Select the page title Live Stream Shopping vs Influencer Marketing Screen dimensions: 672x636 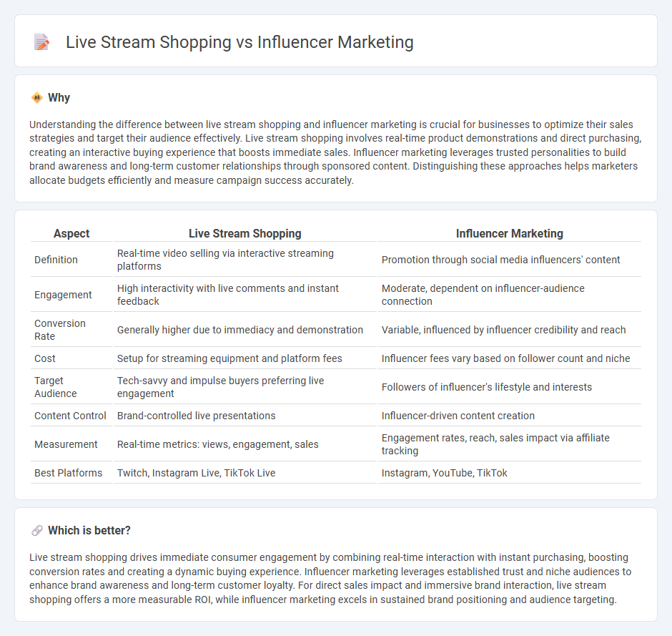[x=239, y=42]
